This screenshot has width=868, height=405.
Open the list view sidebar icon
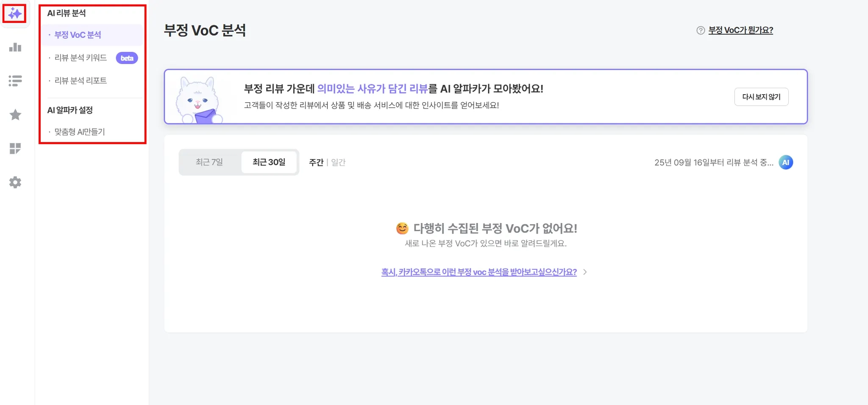[15, 81]
